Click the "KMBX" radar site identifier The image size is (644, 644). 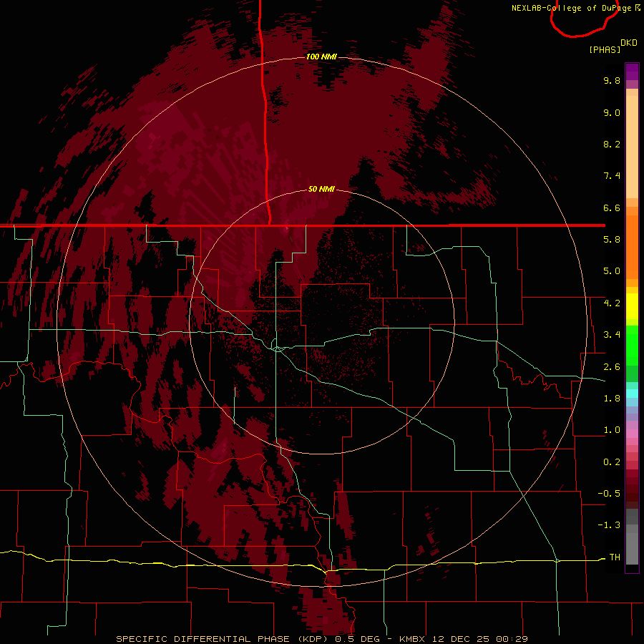[x=414, y=639]
